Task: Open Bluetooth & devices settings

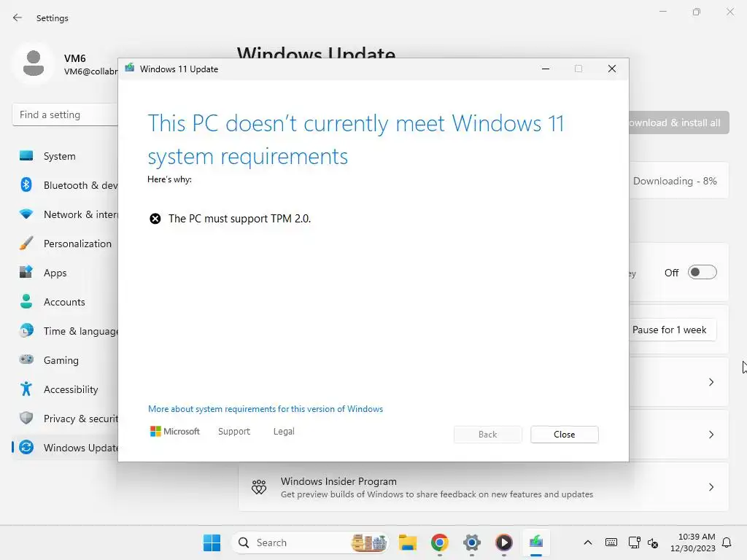Action: pos(66,185)
